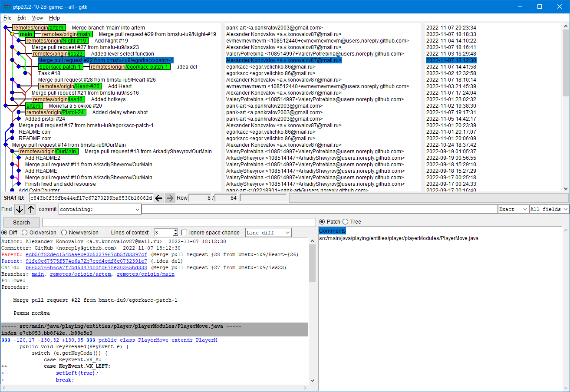The width and height of the screenshot is (570, 392).
Task: Open the File menu
Action: (x=7, y=18)
